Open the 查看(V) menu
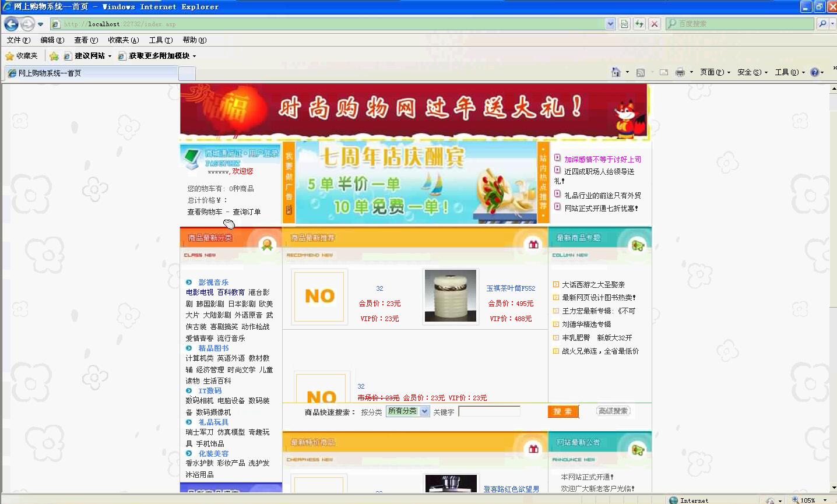Image resolution: width=837 pixels, height=504 pixels. pos(86,40)
